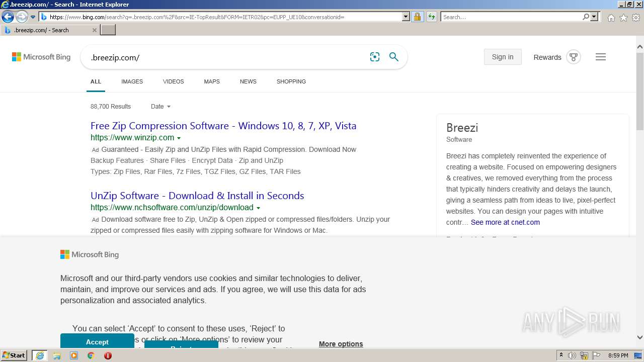Open the Bing hamburger menu
The image size is (644, 362).
(601, 57)
